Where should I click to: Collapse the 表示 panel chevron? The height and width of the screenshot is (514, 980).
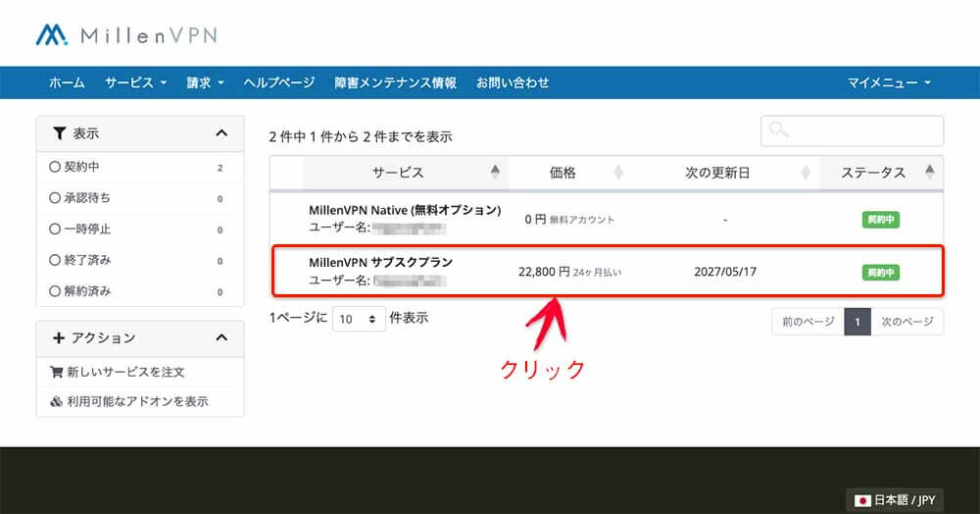tap(221, 133)
